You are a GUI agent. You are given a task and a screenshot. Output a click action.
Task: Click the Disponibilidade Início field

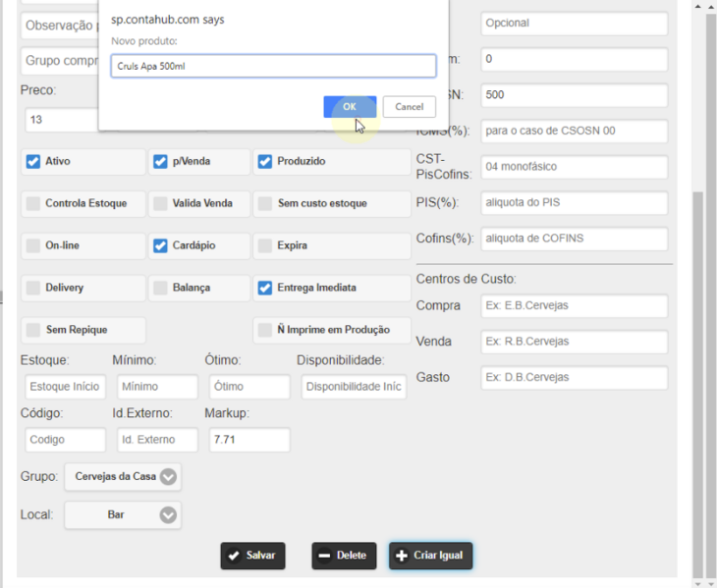pyautogui.click(x=354, y=387)
